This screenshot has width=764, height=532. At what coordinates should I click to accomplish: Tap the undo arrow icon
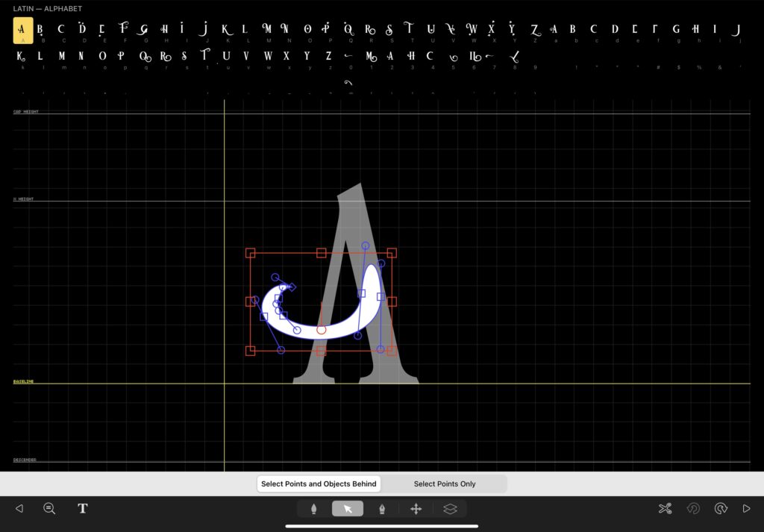(693, 509)
